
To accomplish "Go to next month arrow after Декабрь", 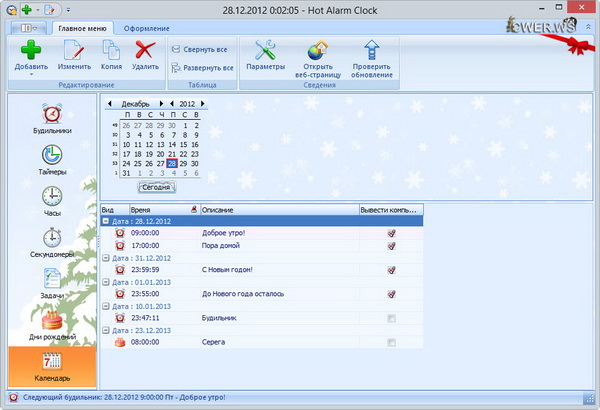I will tap(160, 103).
